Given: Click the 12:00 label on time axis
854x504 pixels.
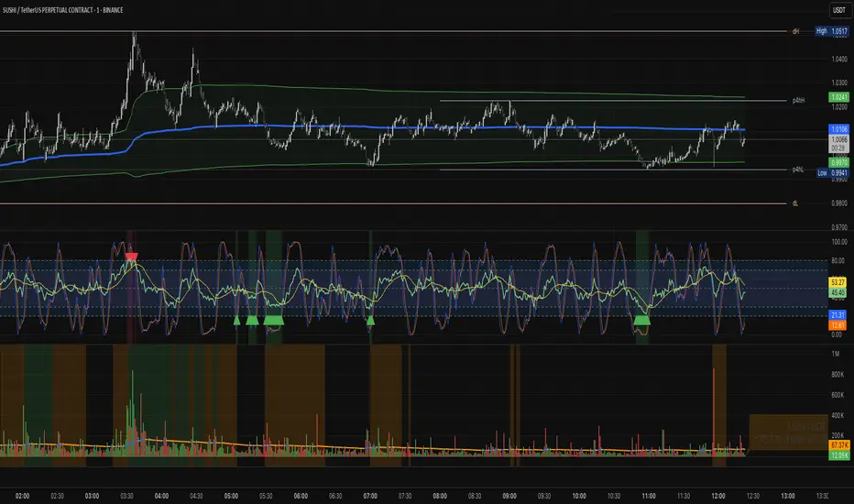Looking at the screenshot, I should [717, 495].
